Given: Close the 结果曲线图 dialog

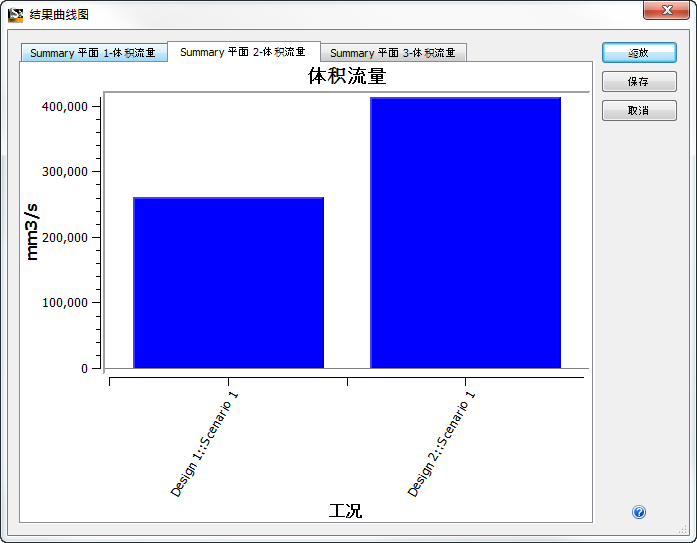Looking at the screenshot, I should pyautogui.click(x=666, y=10).
